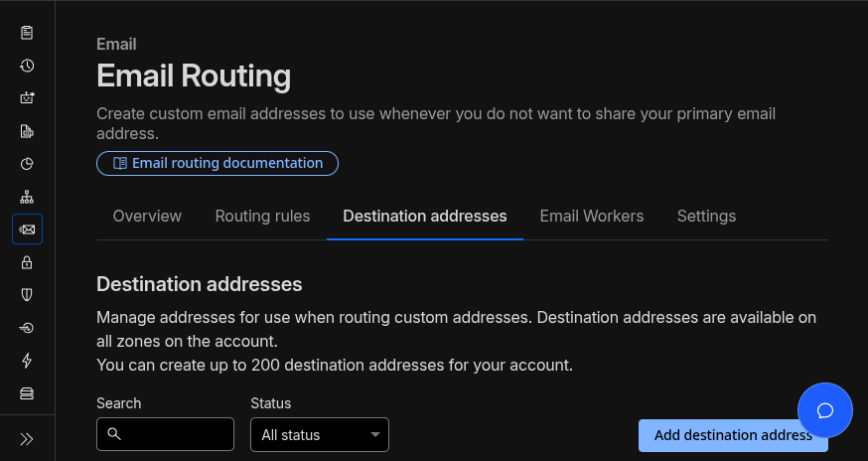Expand the sidebar with double-chevron arrows
The height and width of the screenshot is (461, 868).
(27, 438)
